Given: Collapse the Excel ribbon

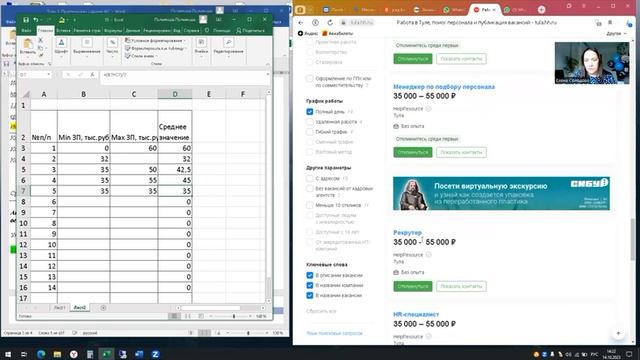Looking at the screenshot, I should tap(268, 64).
